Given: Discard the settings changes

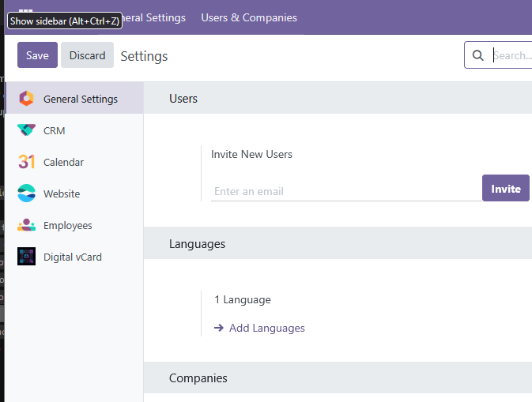Looking at the screenshot, I should (87, 55).
